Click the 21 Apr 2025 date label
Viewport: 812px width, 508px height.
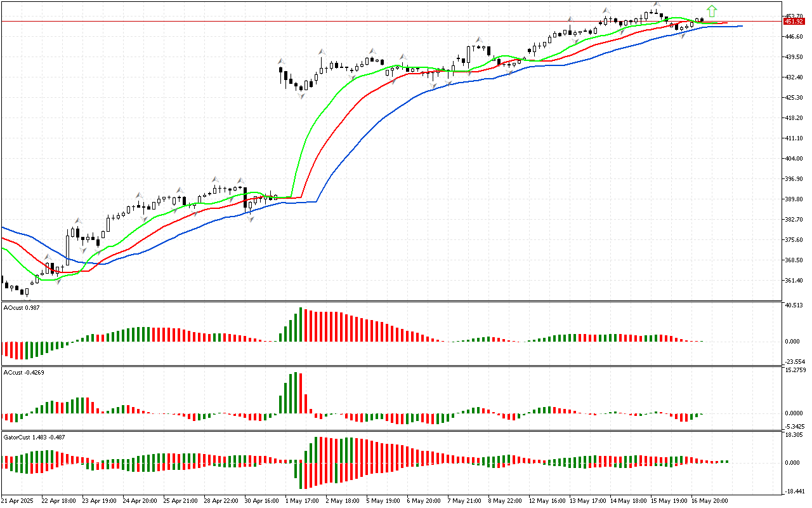click(16, 501)
